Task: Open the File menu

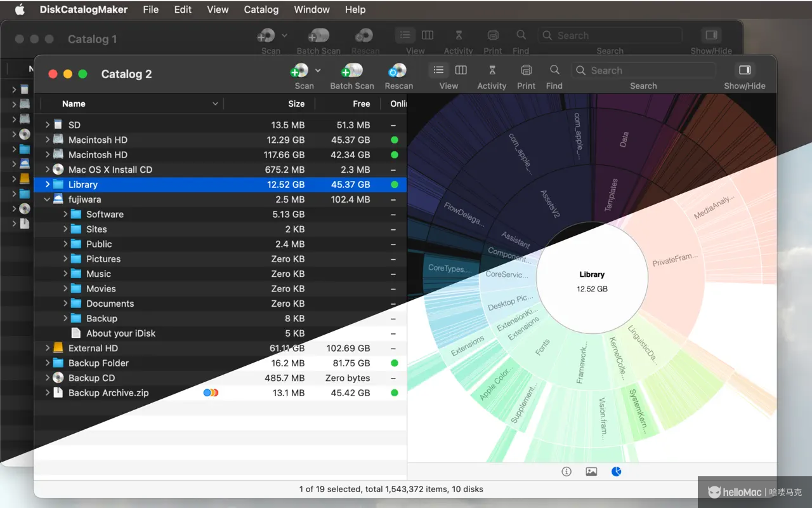Action: [151, 10]
